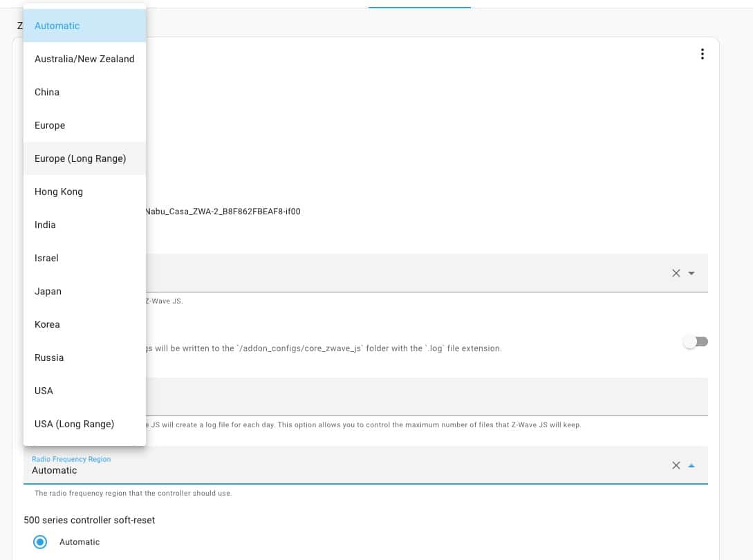Select Automatic soft-reset radio button

40,542
